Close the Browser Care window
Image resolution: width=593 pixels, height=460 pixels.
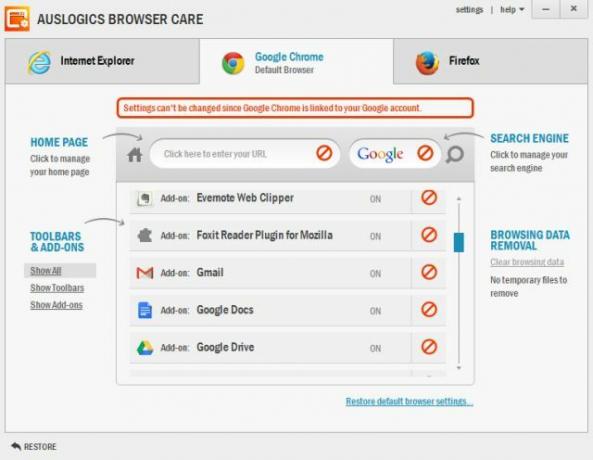[x=574, y=9]
